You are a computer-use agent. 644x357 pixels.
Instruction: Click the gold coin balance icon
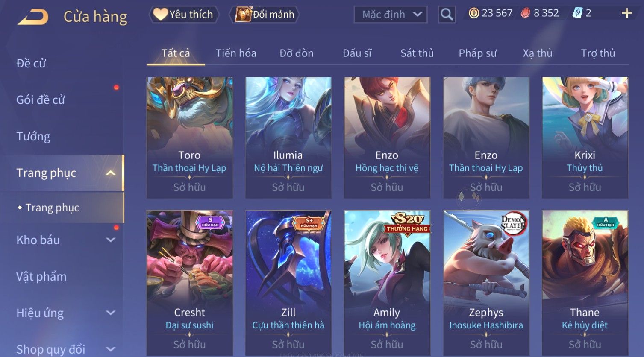[x=473, y=13]
